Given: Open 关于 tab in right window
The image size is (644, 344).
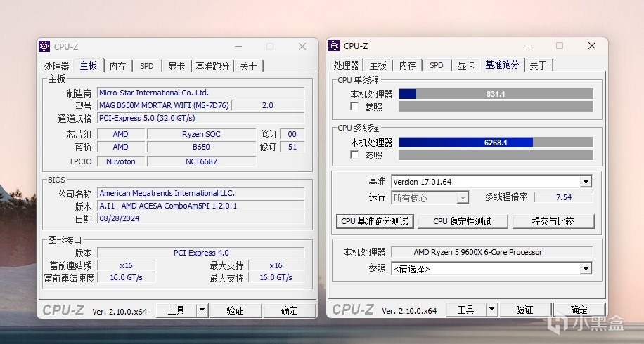Looking at the screenshot, I should (538, 65).
